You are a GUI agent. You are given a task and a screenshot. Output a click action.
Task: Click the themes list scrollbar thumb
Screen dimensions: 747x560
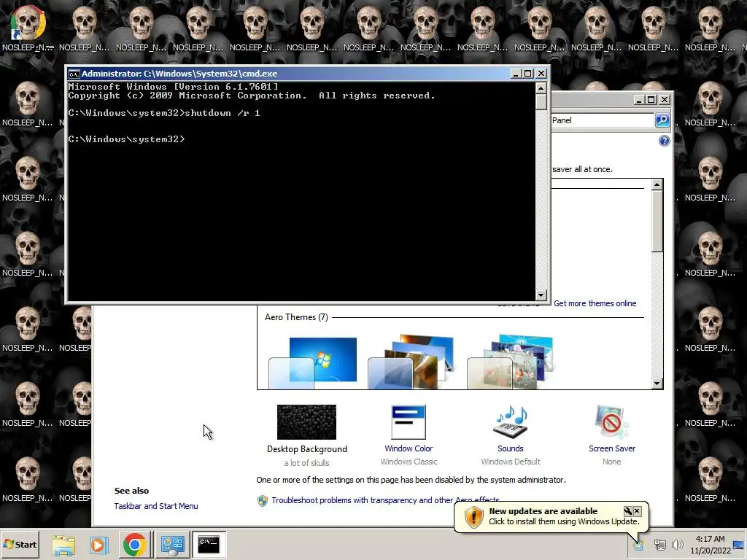click(657, 221)
